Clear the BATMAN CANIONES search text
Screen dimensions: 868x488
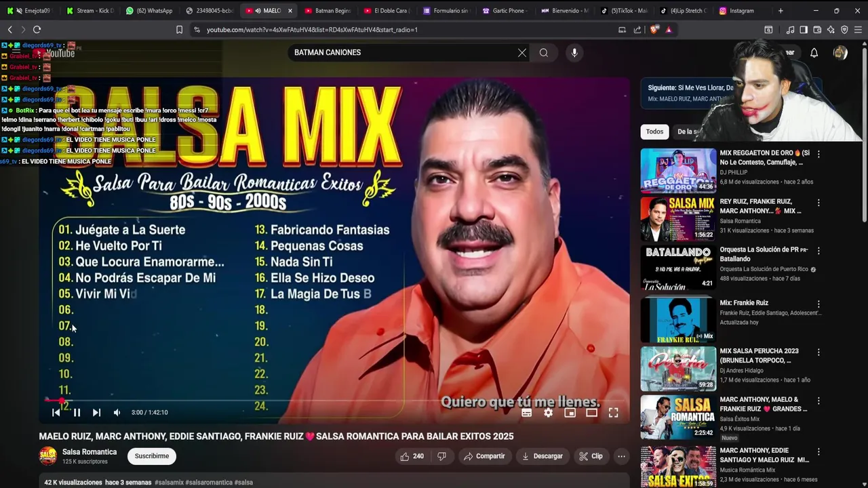pos(522,52)
